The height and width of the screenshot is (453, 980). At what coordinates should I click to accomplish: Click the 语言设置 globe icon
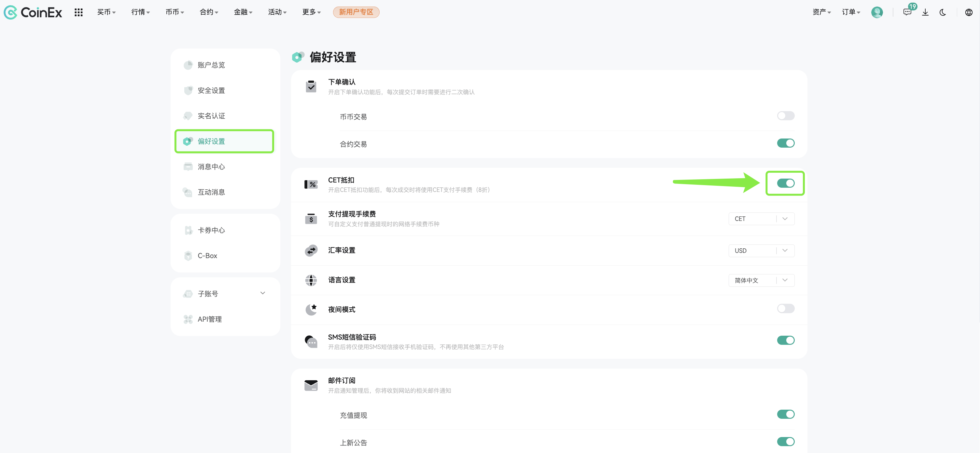click(x=311, y=280)
